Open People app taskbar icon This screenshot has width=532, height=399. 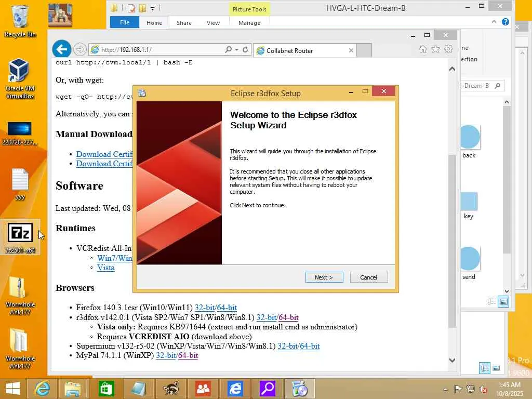point(203,389)
